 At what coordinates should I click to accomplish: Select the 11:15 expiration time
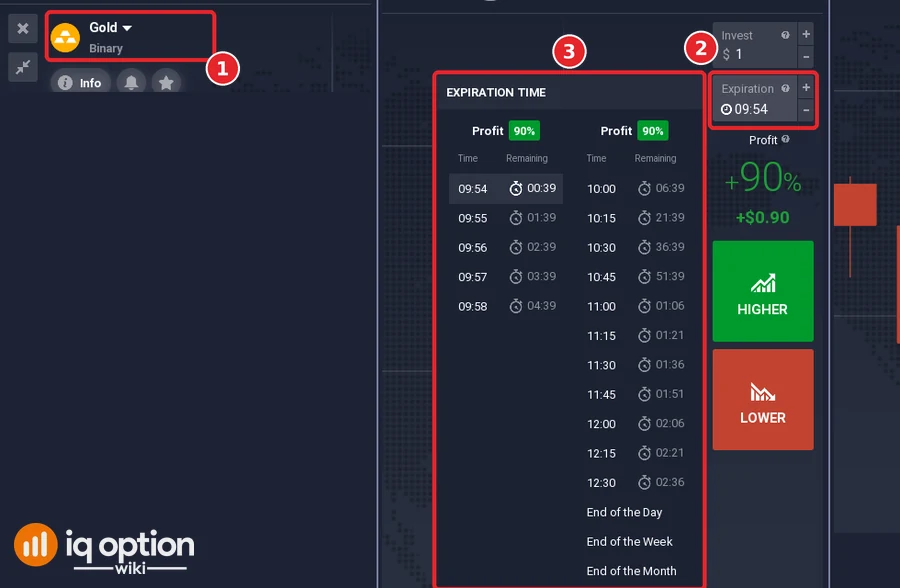click(x=635, y=335)
